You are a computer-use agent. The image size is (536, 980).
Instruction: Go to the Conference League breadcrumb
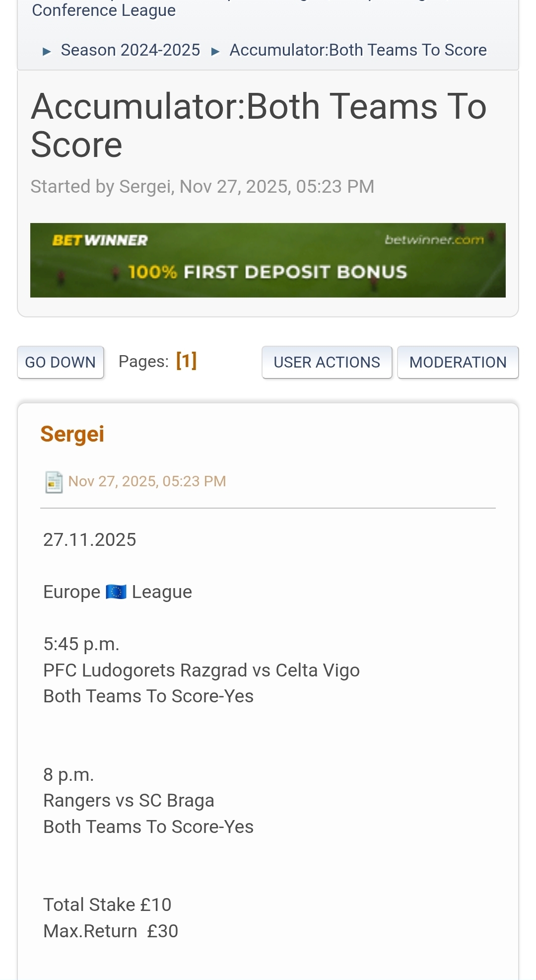(x=104, y=10)
